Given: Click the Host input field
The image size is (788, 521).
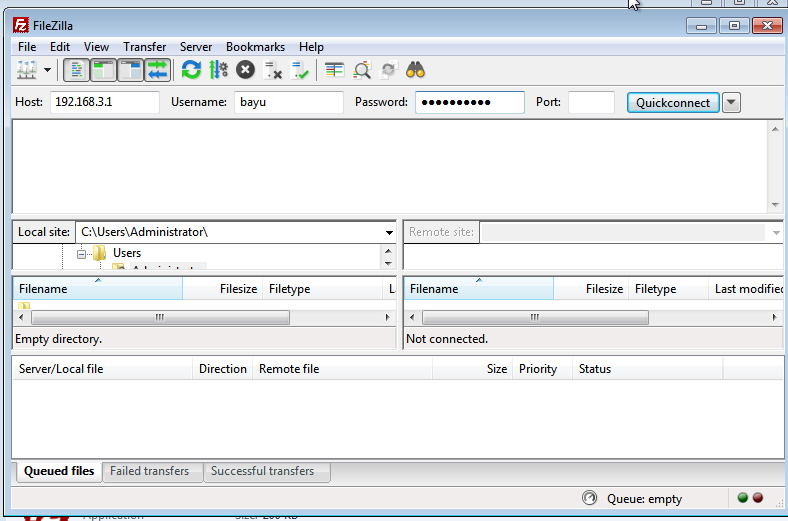Looking at the screenshot, I should point(105,102).
